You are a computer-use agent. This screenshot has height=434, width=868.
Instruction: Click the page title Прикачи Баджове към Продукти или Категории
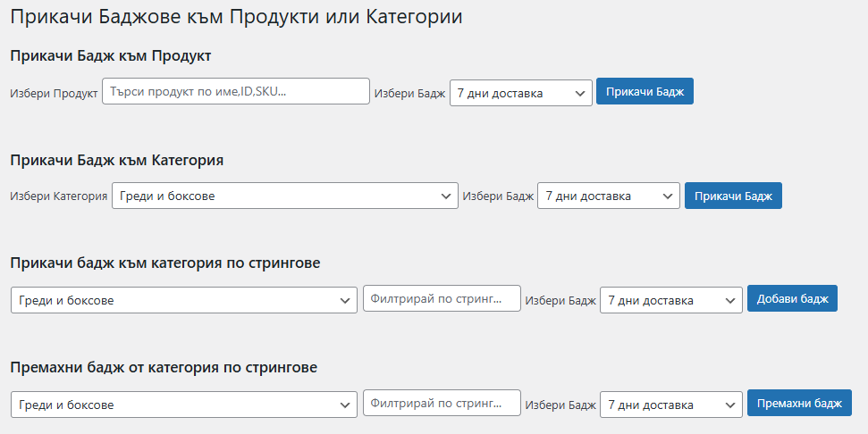[x=236, y=17]
